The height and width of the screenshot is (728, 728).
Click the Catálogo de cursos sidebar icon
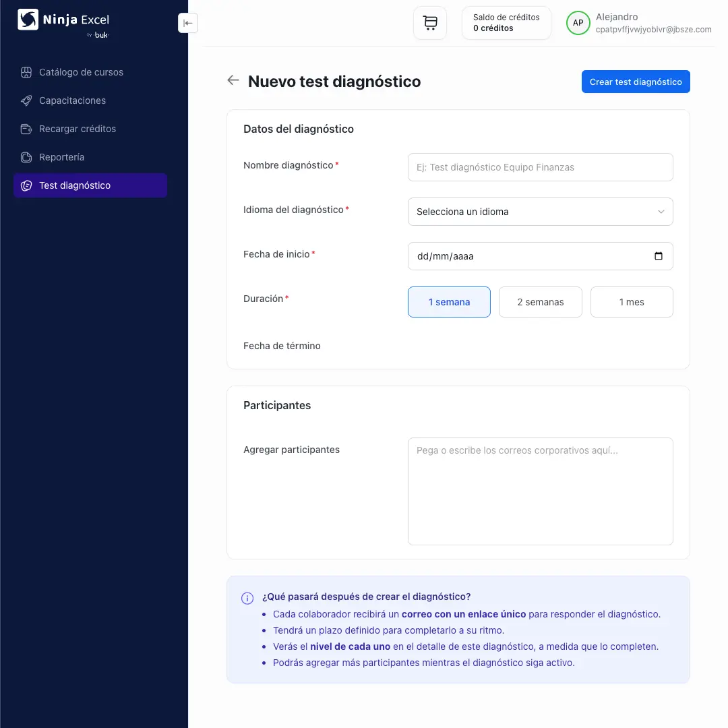click(x=26, y=72)
